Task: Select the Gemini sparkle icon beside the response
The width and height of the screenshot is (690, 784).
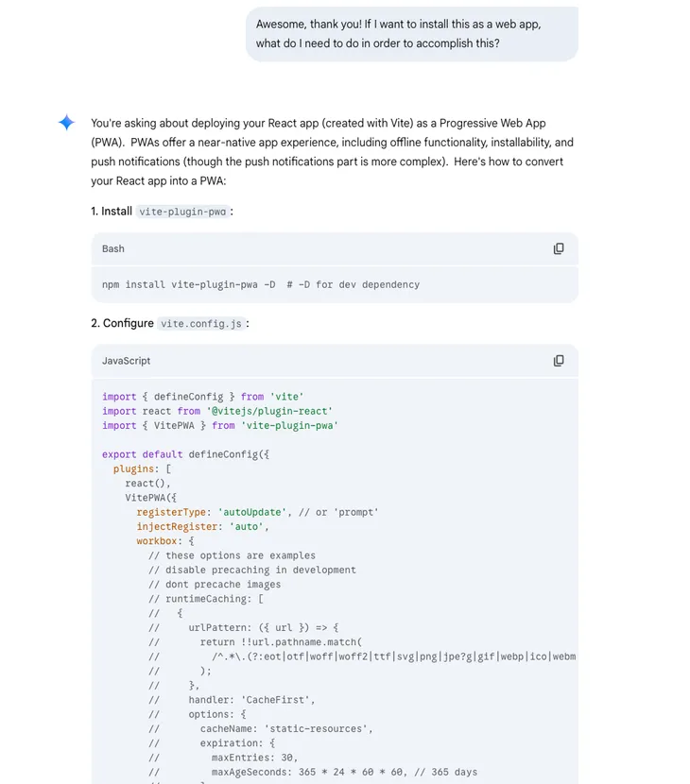Action: click(66, 122)
